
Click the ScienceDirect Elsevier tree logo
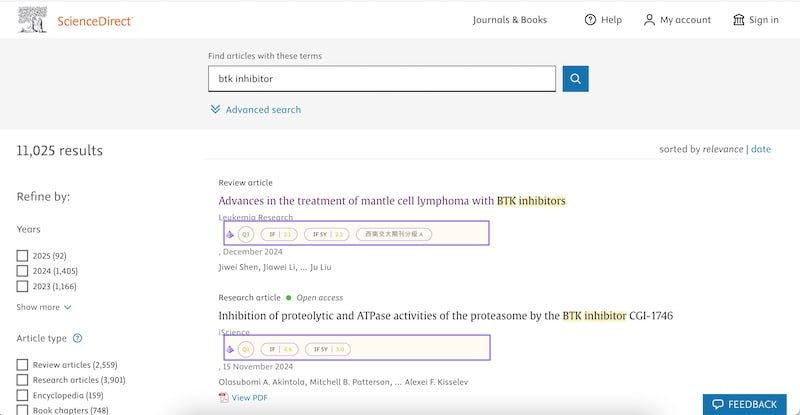pyautogui.click(x=32, y=20)
